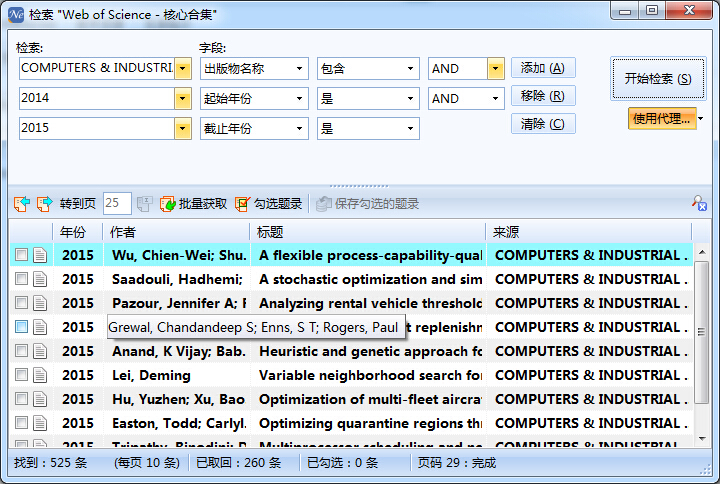Screen dimensions: 720x484
Task: Open the document icon for Wu, Chien-Wei row
Action: coord(40,255)
